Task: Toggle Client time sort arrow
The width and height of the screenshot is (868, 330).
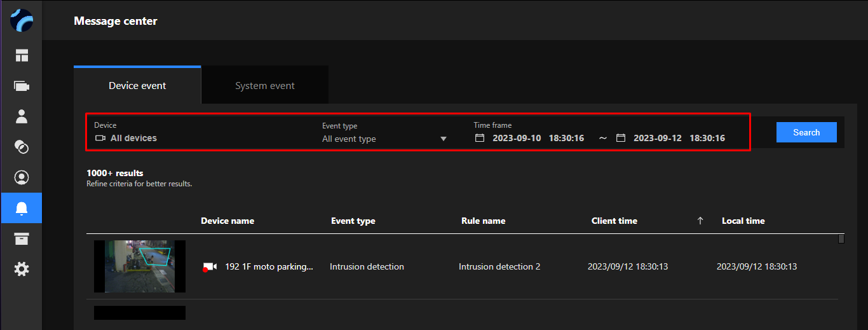Action: tap(700, 221)
